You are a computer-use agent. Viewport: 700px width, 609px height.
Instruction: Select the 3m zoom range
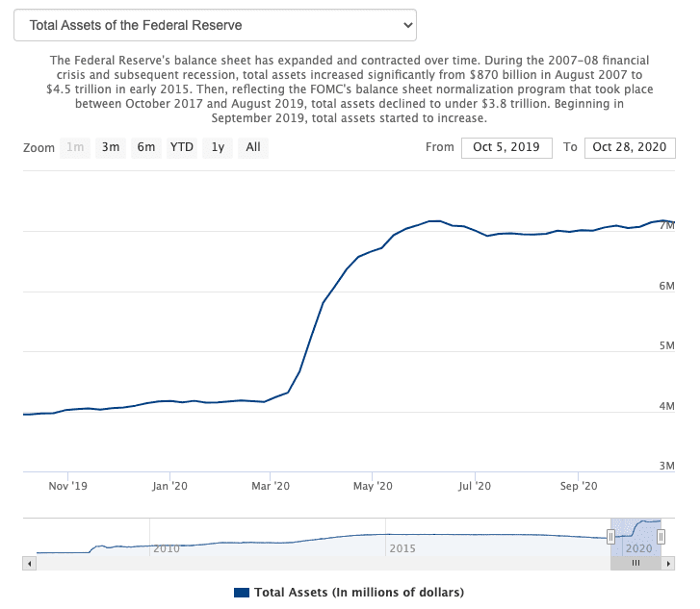tap(111, 147)
